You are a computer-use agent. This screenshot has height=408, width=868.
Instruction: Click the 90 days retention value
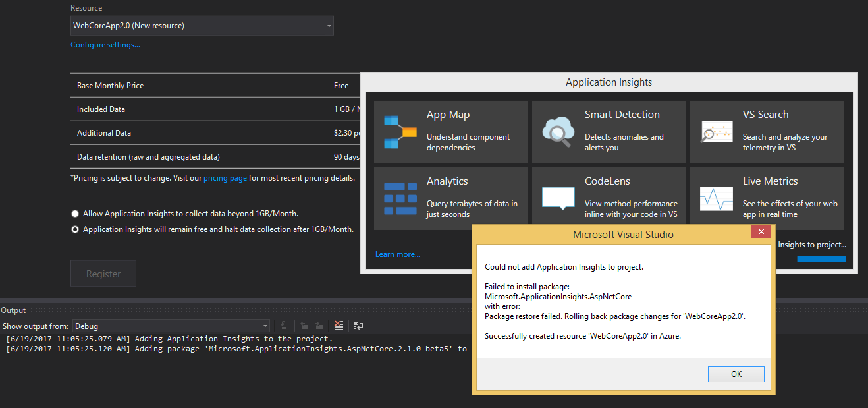coord(346,157)
